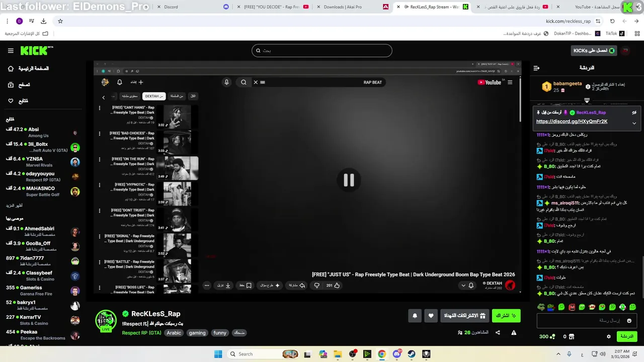Open the "ON THE RUN" video thumbnail
Image resolution: width=644 pixels, height=362 pixels.
point(177,168)
